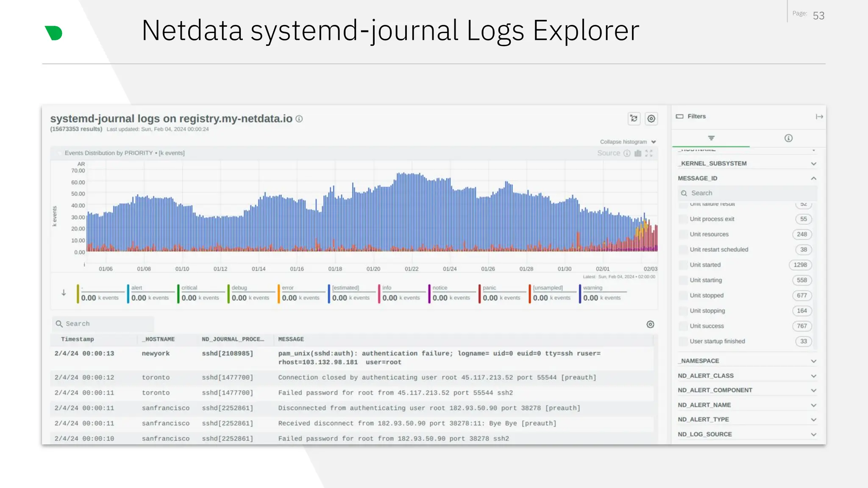The image size is (868, 488).
Task: Select the filter funnel tab
Action: [x=711, y=138]
